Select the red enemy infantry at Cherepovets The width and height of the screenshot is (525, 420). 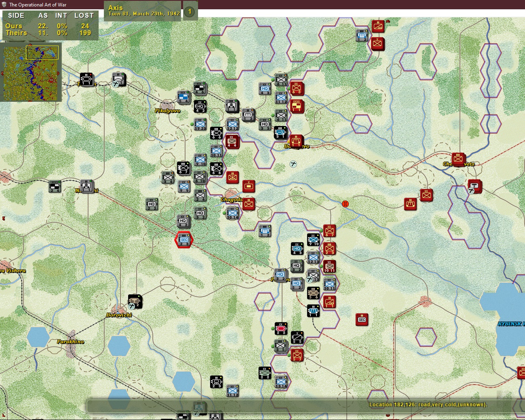(x=458, y=159)
